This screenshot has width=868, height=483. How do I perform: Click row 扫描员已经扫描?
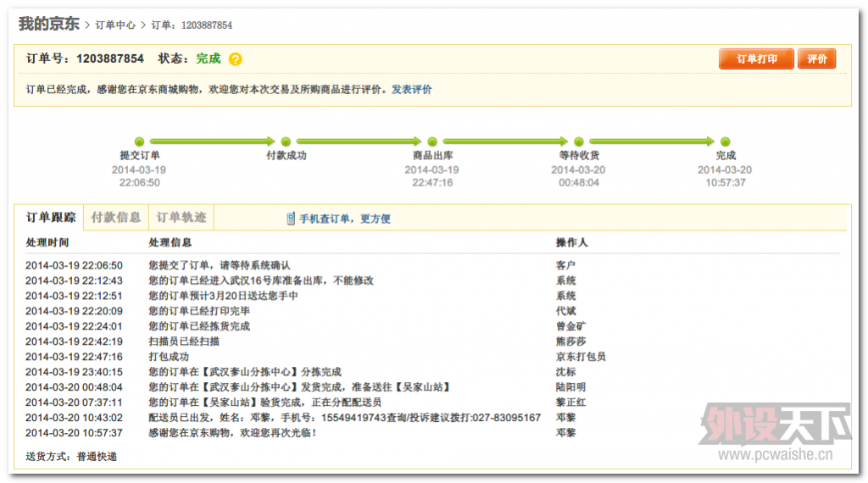point(431,341)
